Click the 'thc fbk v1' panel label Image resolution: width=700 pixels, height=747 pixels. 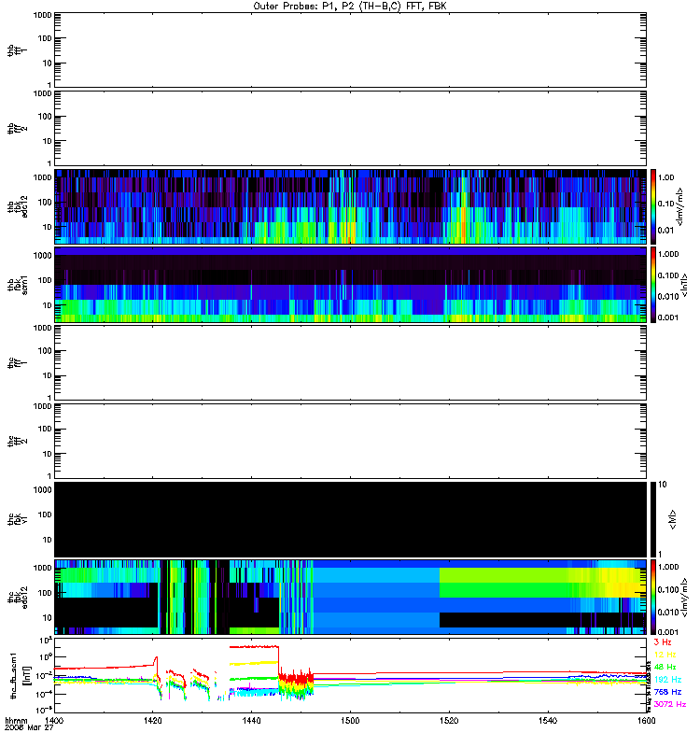[17, 519]
